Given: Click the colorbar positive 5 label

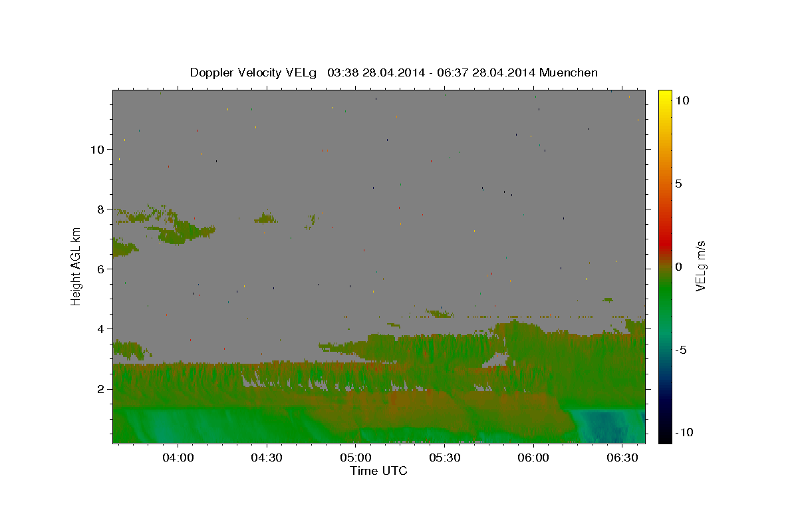Looking at the screenshot, I should (678, 184).
